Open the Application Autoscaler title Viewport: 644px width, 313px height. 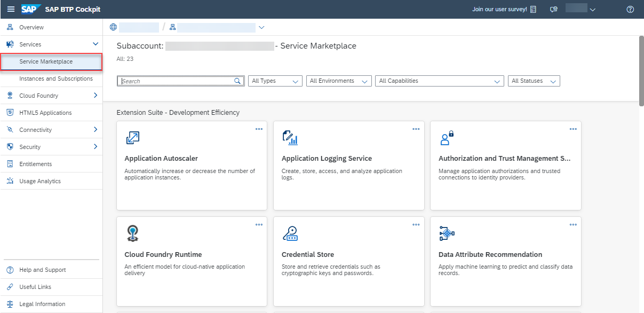(x=161, y=159)
